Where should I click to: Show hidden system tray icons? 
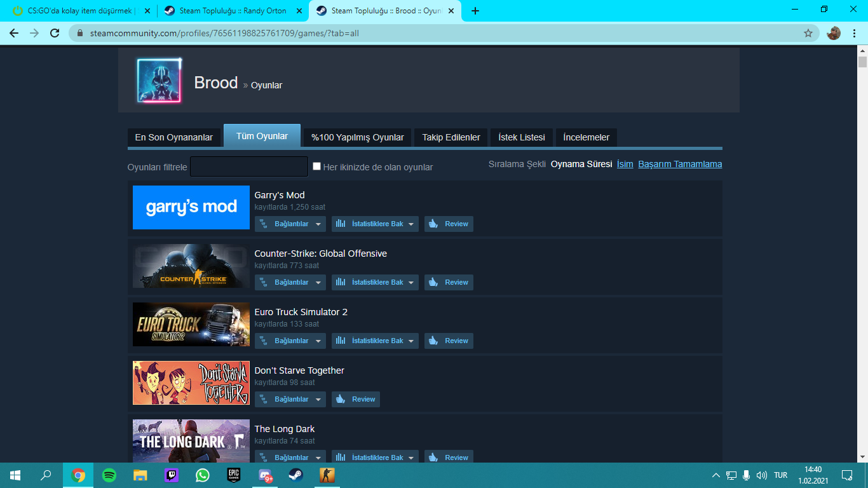tap(716, 475)
